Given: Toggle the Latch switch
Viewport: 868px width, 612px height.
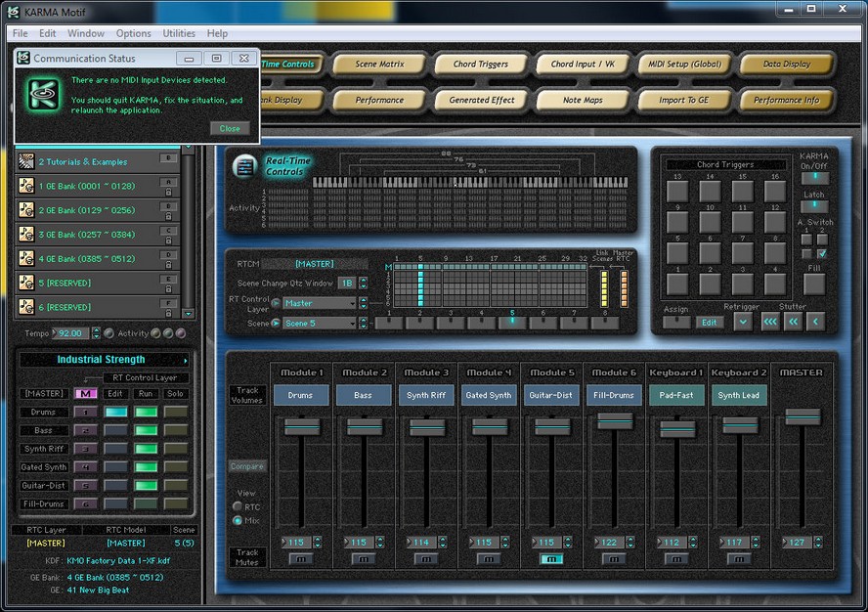Looking at the screenshot, I should tap(813, 206).
